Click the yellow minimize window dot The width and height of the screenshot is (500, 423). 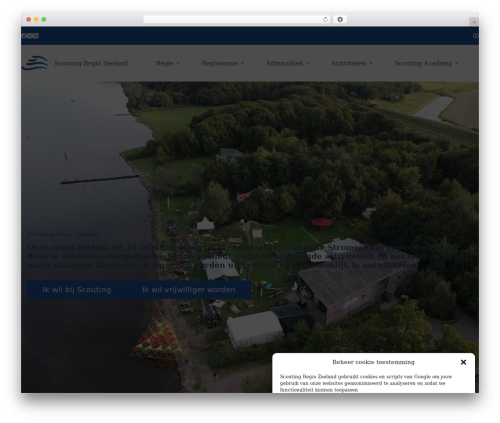click(36, 19)
